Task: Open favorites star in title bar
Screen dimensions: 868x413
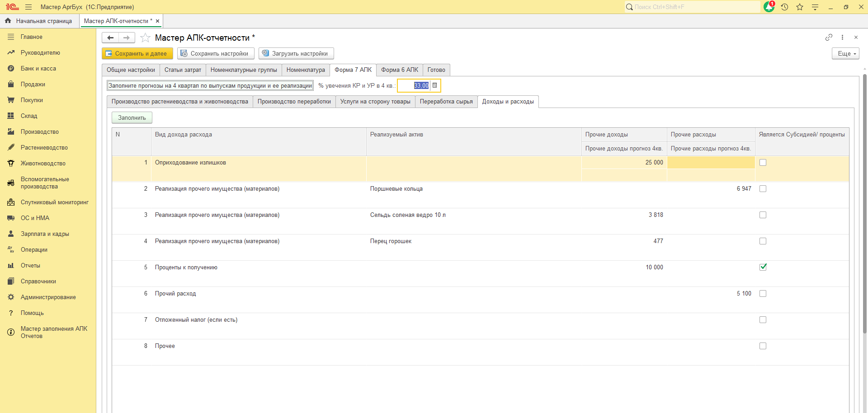Action: [800, 7]
